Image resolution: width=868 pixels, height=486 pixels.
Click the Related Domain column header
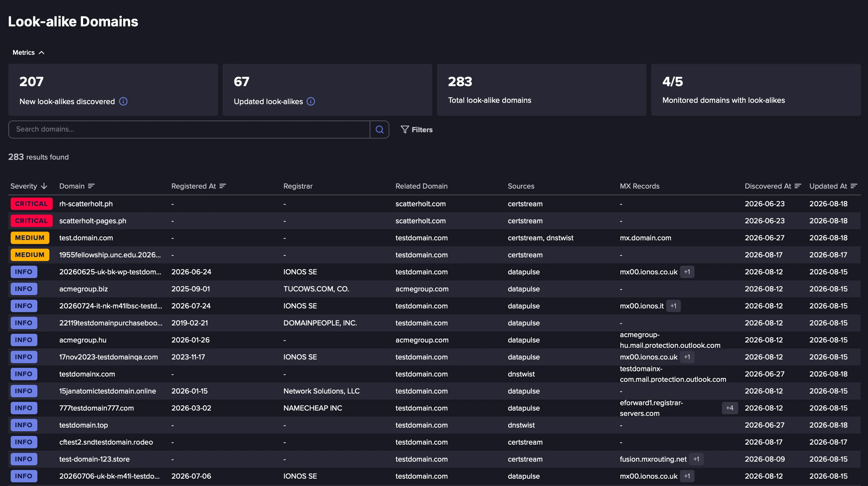(x=421, y=186)
